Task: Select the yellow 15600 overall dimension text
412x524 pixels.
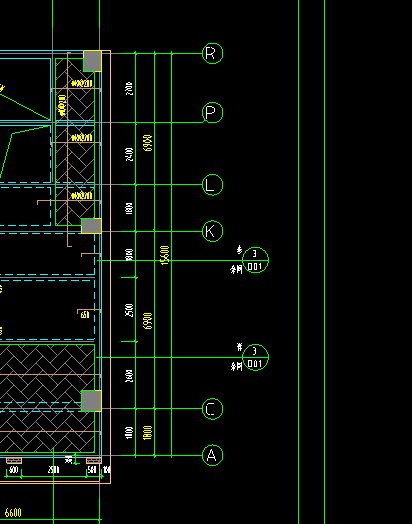Action: (x=165, y=256)
